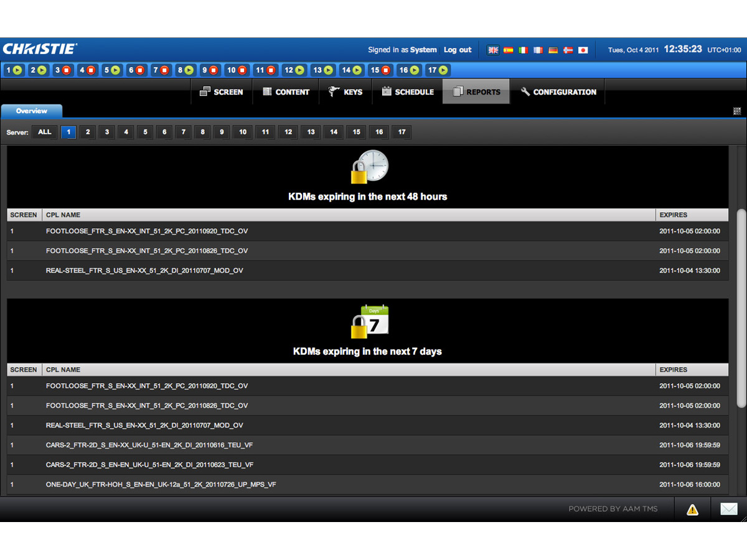The width and height of the screenshot is (747, 560).
Task: Select the Japanese flag language option
Action: click(583, 50)
